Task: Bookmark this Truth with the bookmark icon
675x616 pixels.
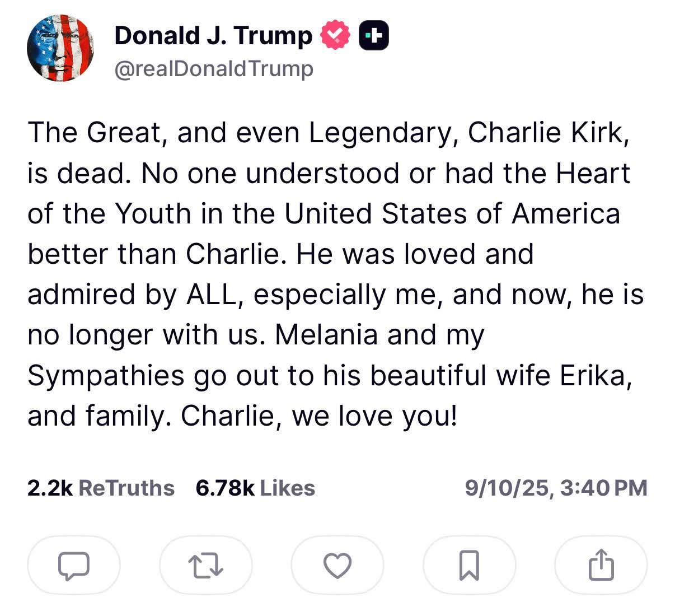Action: [469, 565]
